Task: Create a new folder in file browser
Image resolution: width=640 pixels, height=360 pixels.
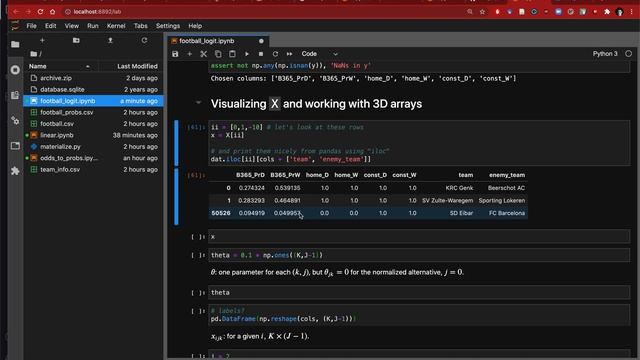Action: [x=76, y=40]
